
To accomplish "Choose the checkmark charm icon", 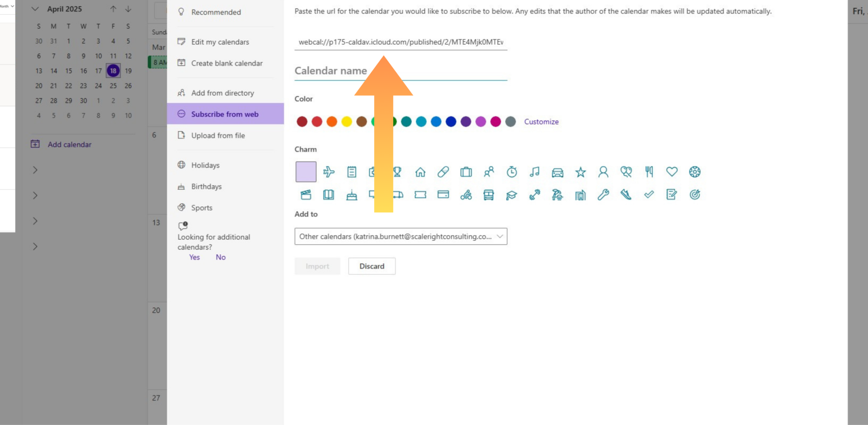I will point(649,195).
